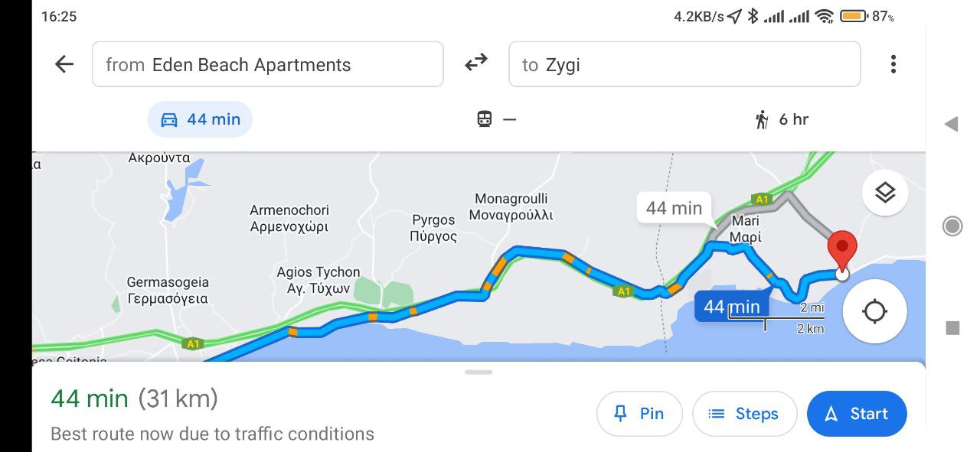The width and height of the screenshot is (980, 452).
Task: Select the driving 44 min tab
Action: [200, 119]
